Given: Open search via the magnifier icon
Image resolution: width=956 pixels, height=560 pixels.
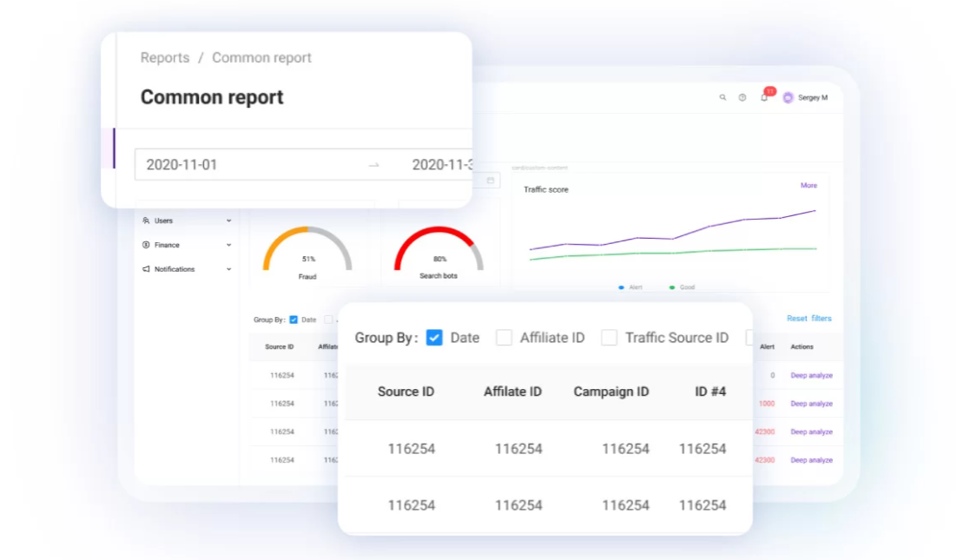Looking at the screenshot, I should click(x=722, y=97).
